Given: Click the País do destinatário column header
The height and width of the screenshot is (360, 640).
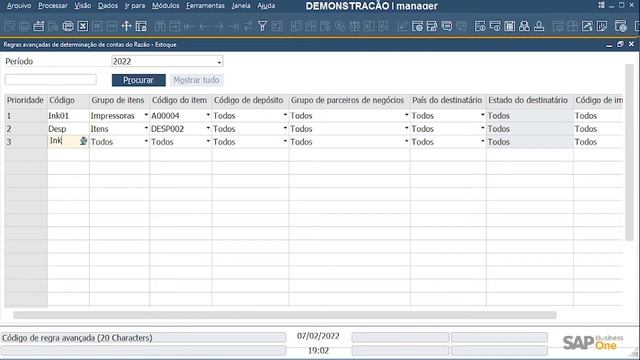Looking at the screenshot, I should click(448, 100).
